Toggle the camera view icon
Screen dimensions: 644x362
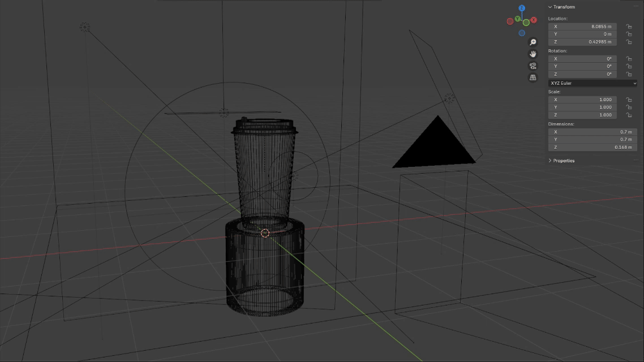tap(533, 66)
